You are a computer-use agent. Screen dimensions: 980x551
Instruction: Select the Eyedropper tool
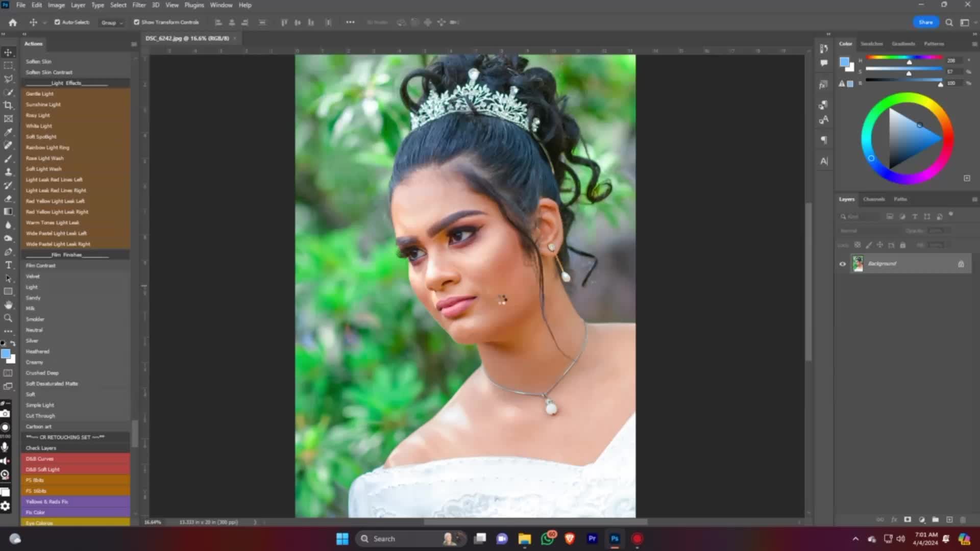pos(8,132)
